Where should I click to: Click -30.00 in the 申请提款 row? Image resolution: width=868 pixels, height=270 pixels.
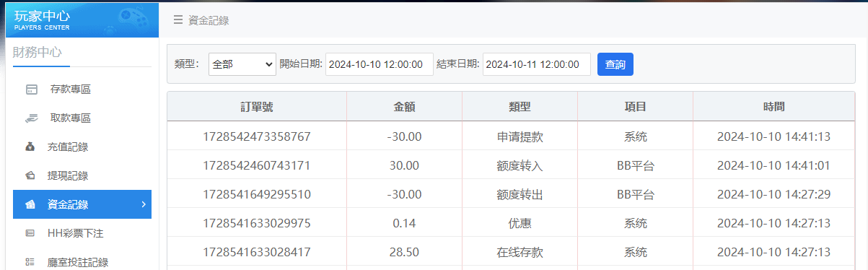pos(404,136)
